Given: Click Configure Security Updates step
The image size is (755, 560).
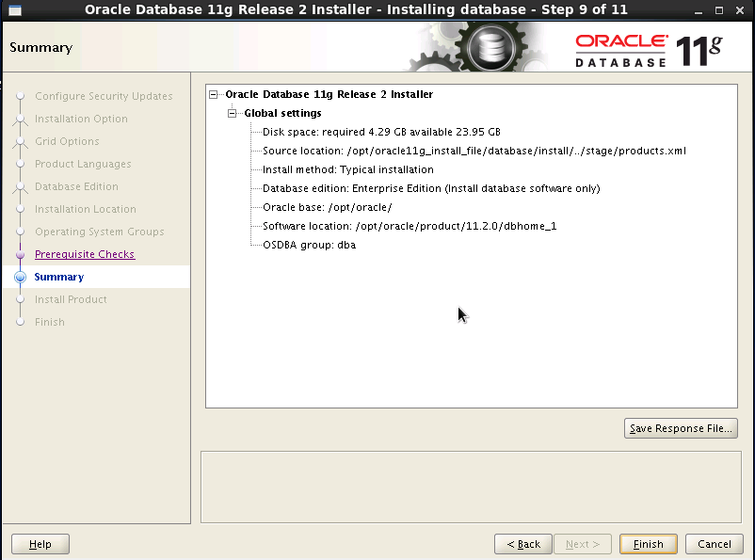Looking at the screenshot, I should 104,96.
